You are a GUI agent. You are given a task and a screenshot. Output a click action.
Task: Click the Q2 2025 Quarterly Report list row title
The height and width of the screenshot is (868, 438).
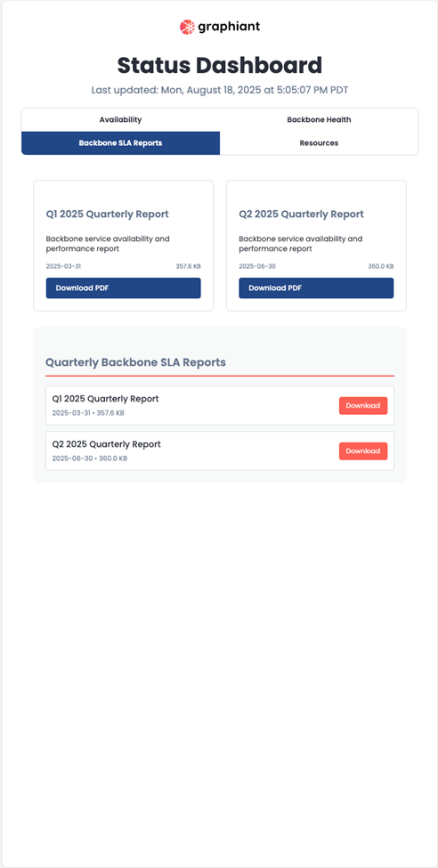pyautogui.click(x=106, y=444)
